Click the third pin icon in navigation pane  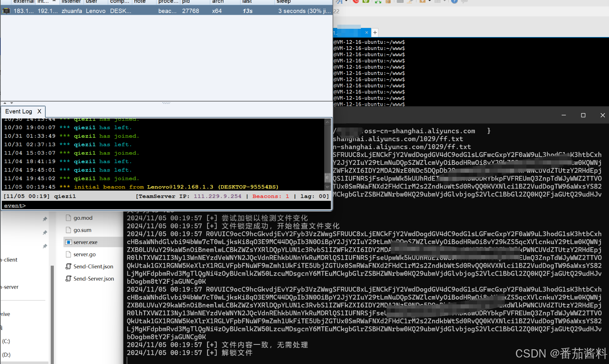click(x=45, y=246)
